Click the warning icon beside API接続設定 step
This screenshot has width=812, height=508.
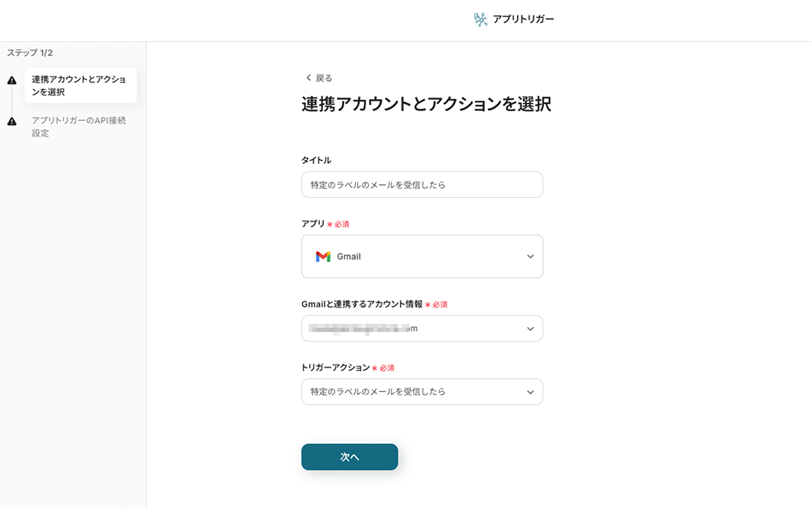[11, 122]
